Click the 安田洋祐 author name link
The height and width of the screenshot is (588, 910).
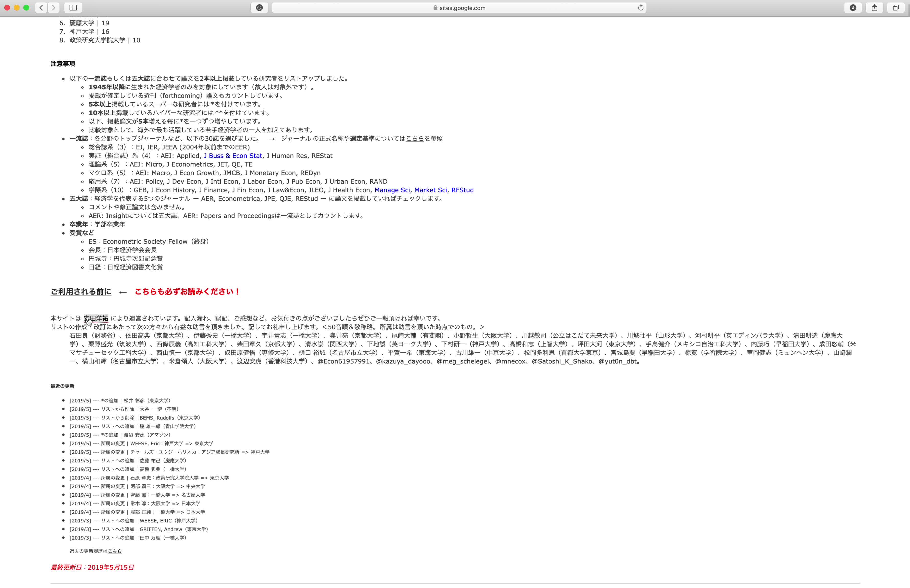coord(96,318)
